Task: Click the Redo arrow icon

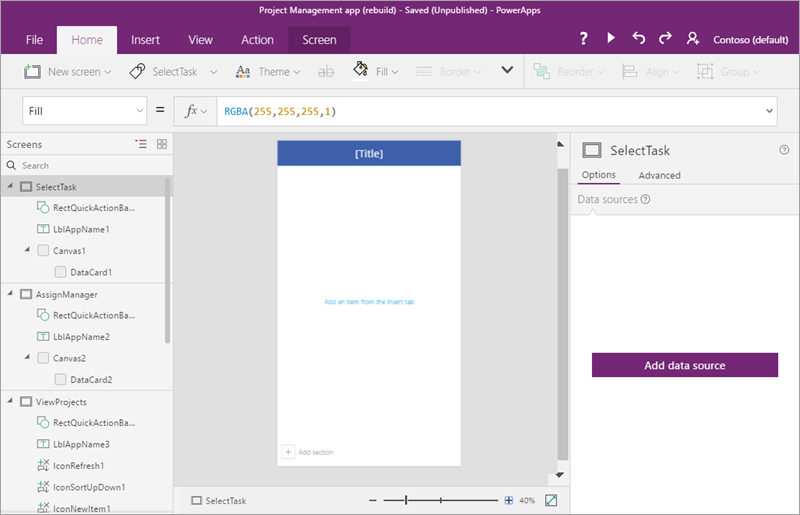Action: pyautogui.click(x=665, y=39)
